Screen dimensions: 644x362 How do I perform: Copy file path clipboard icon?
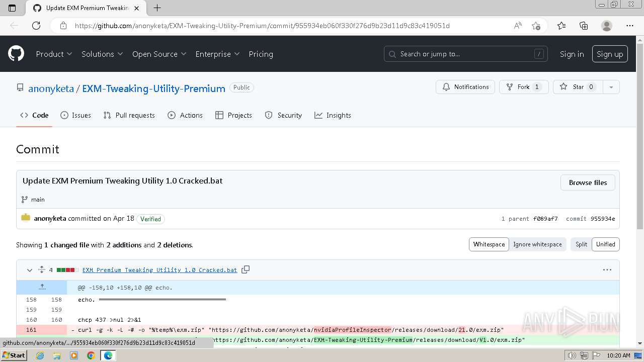tap(246, 270)
